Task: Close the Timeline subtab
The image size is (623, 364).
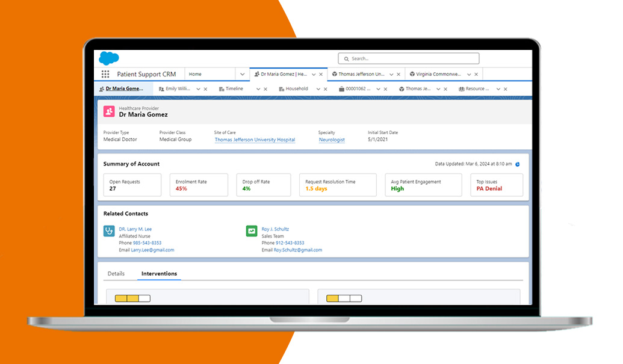Action: tap(265, 89)
